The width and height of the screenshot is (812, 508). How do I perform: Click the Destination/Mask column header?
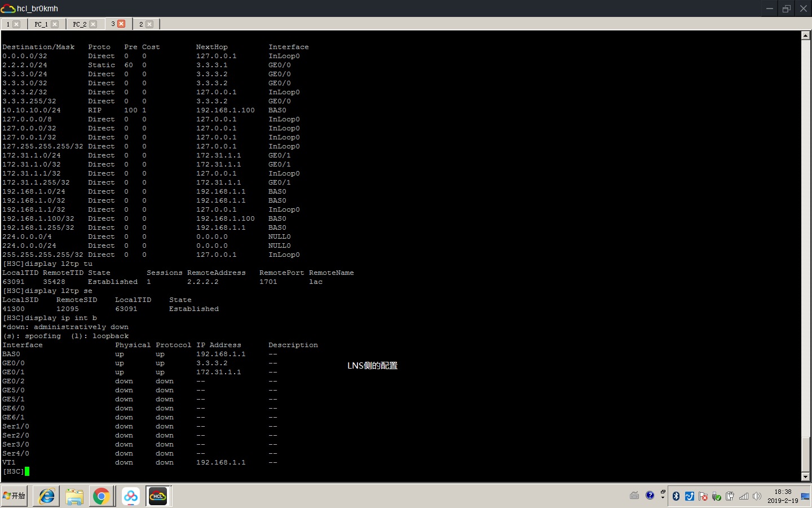pyautogui.click(x=38, y=47)
